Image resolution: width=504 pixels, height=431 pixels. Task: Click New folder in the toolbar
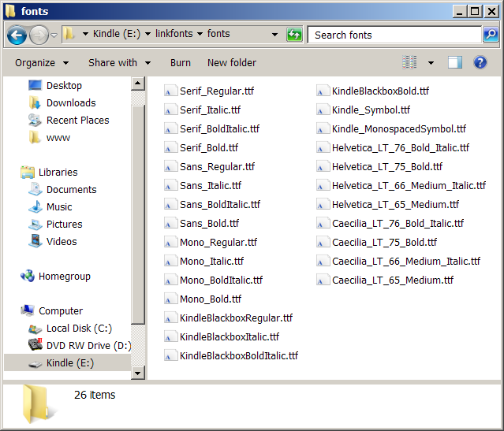tap(232, 62)
